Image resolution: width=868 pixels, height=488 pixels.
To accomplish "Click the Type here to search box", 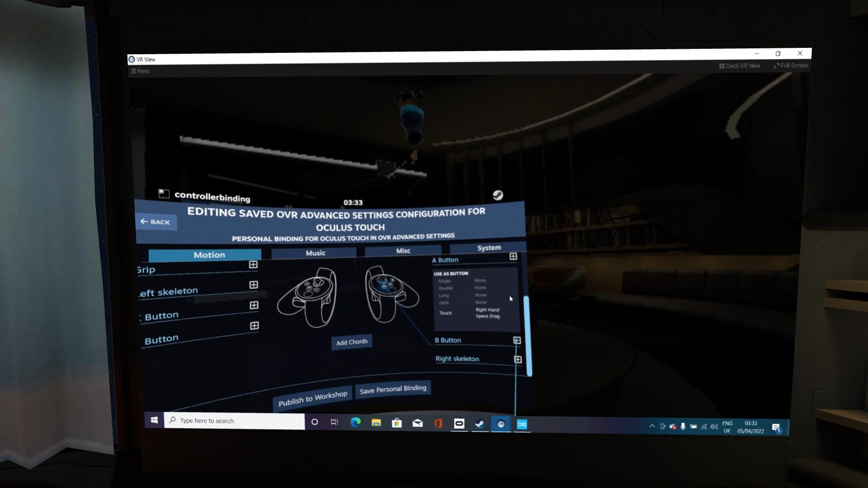I will coord(235,421).
